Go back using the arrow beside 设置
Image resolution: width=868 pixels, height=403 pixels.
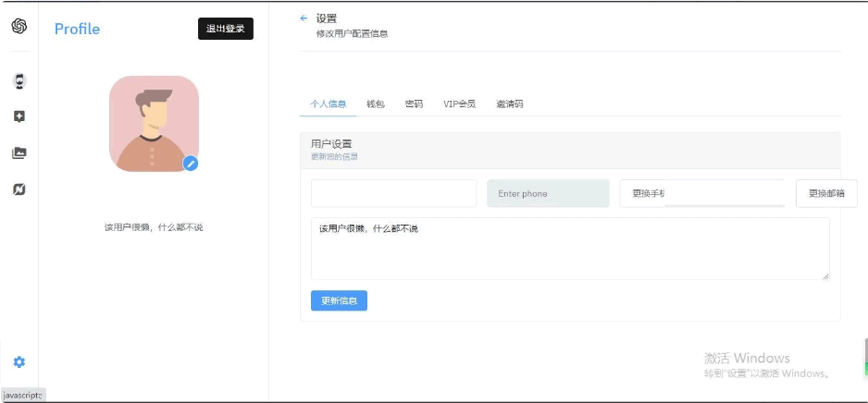tap(304, 18)
